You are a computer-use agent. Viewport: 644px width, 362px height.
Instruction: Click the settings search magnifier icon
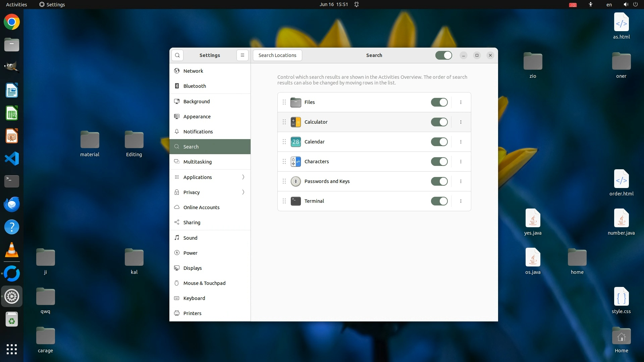177,55
